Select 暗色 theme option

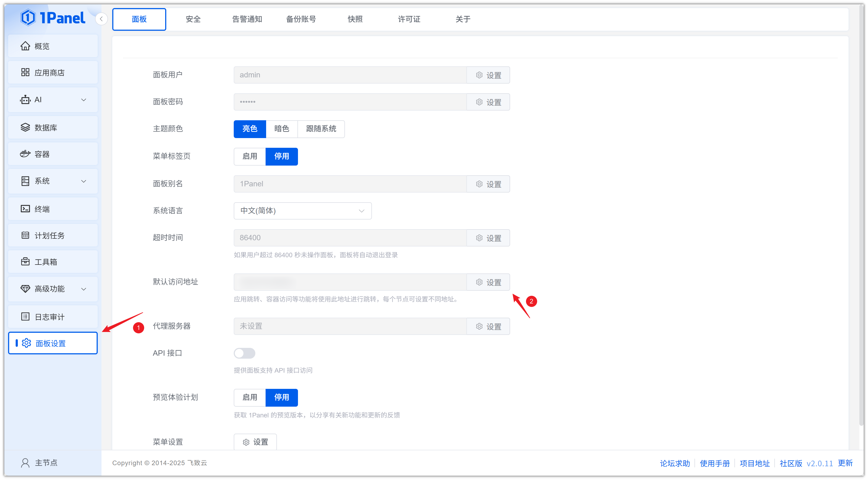tap(281, 129)
